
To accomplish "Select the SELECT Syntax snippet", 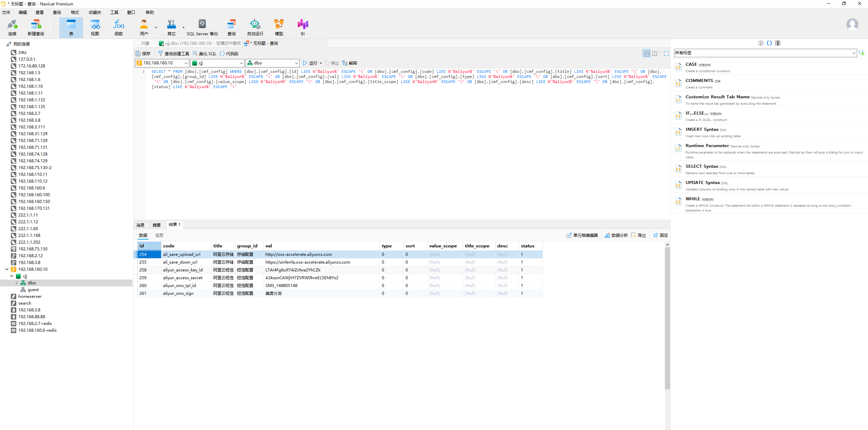I will (769, 169).
